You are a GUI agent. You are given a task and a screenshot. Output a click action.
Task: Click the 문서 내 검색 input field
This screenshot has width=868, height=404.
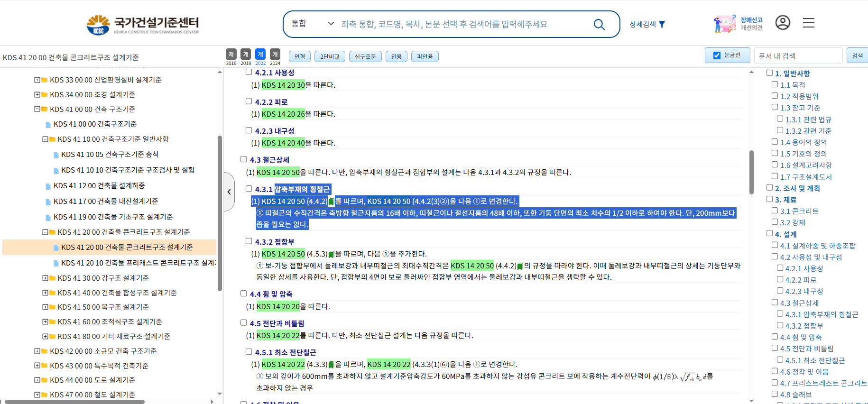click(x=798, y=56)
